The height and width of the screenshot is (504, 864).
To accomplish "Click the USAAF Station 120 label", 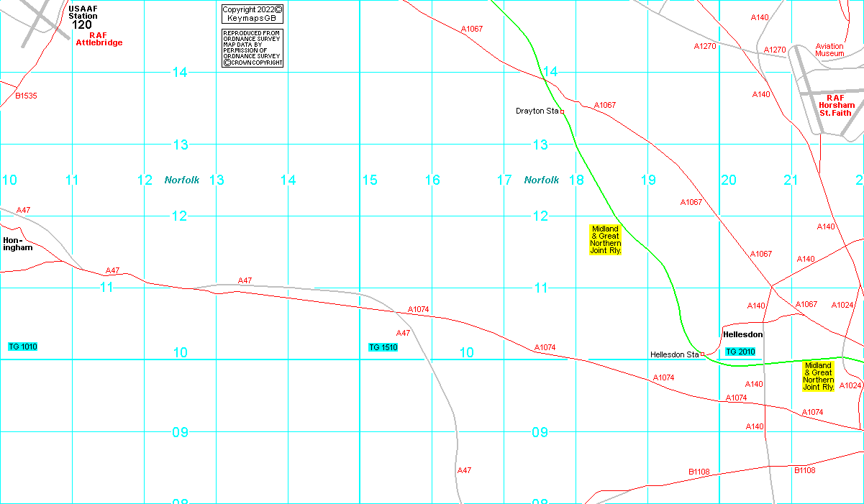I will [x=83, y=17].
